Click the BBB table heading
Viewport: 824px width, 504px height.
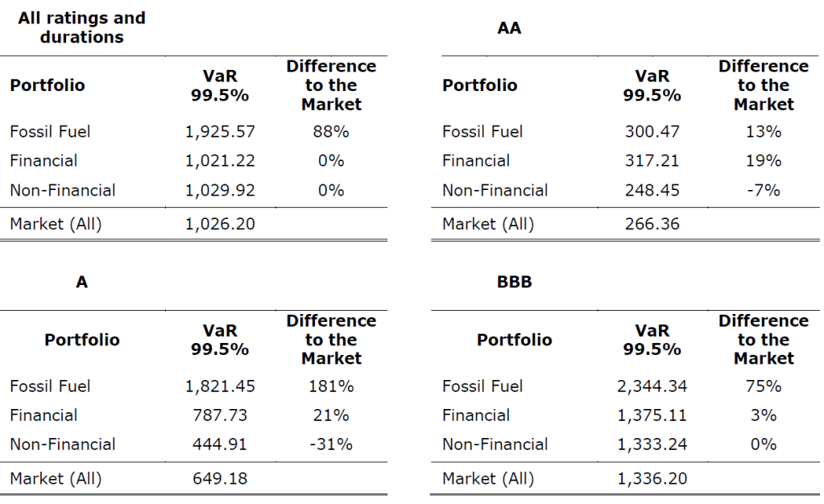[515, 283]
